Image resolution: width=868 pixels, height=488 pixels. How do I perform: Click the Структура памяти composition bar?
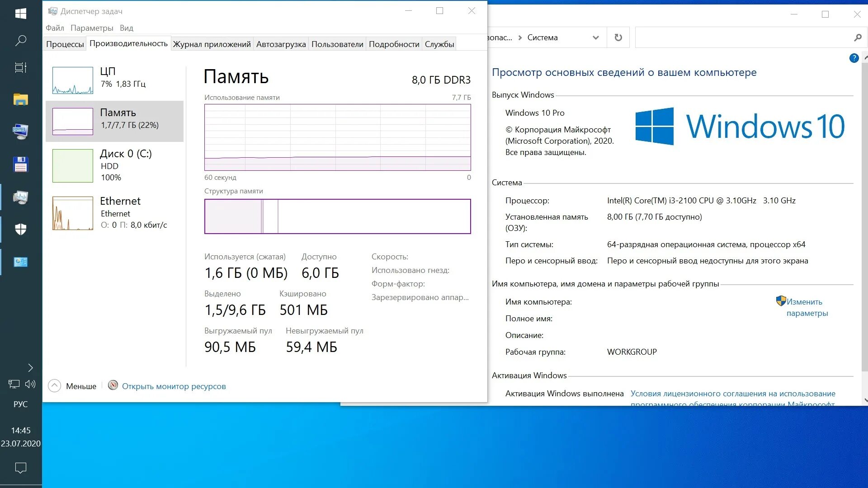(337, 216)
